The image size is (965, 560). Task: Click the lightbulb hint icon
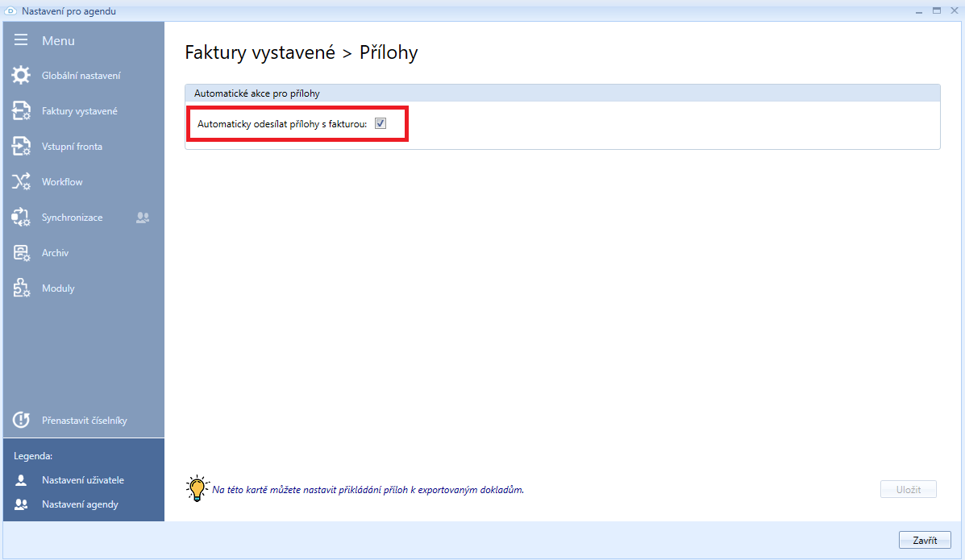pos(197,488)
